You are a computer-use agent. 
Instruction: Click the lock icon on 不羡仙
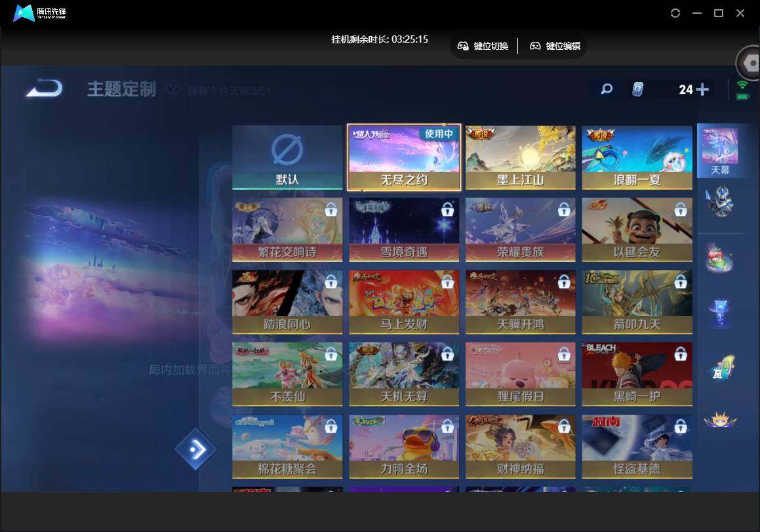[x=331, y=354]
